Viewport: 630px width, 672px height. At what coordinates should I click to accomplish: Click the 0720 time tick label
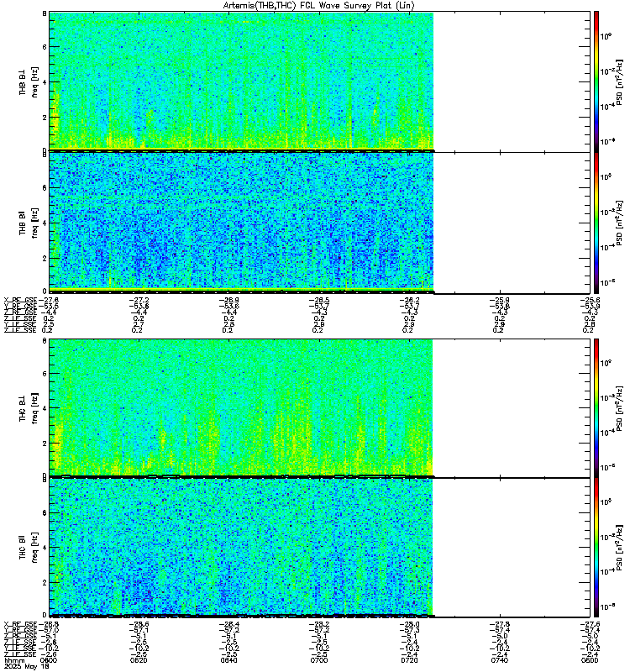(408, 661)
